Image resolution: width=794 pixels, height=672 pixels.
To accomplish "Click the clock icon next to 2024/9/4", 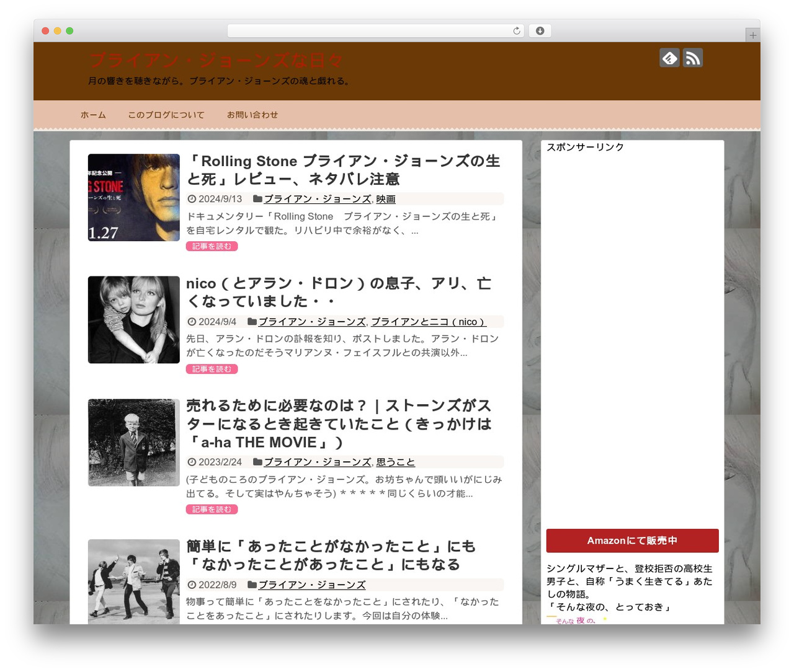I will click(192, 322).
